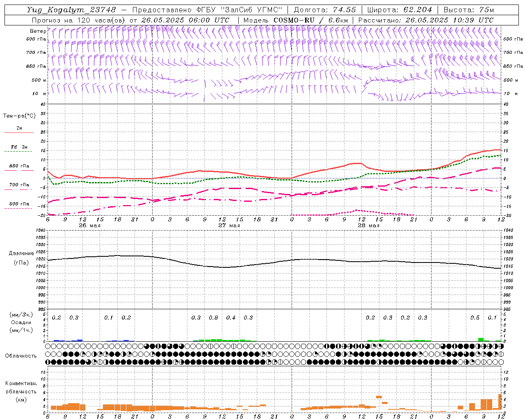Select the Прогноз на 120 часа(ов) text
Screen dimensions: 525x420
tap(79, 20)
